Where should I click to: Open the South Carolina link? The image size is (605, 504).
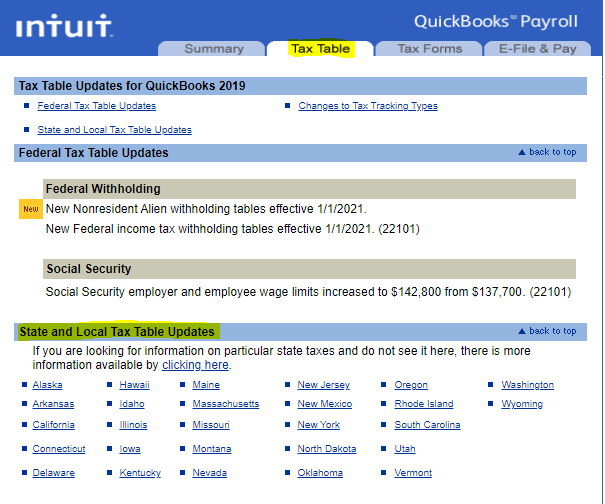(427, 425)
